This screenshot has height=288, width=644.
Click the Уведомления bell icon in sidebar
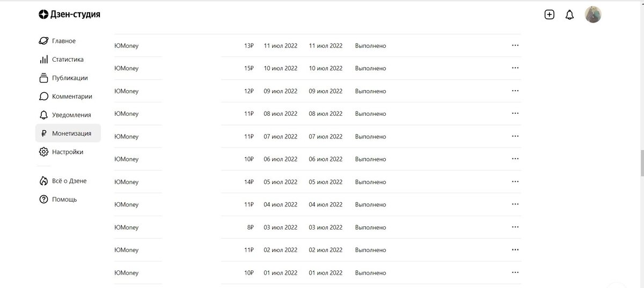[44, 115]
